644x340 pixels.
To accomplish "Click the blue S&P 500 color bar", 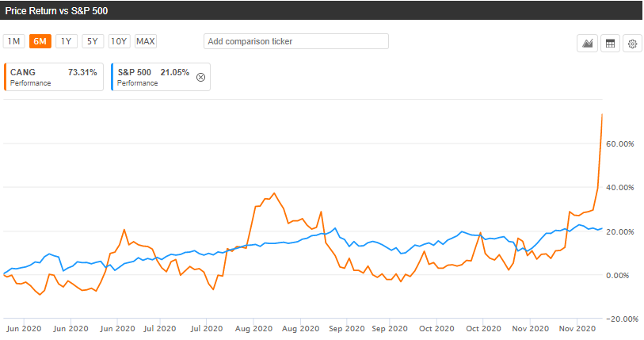I will 113,77.
